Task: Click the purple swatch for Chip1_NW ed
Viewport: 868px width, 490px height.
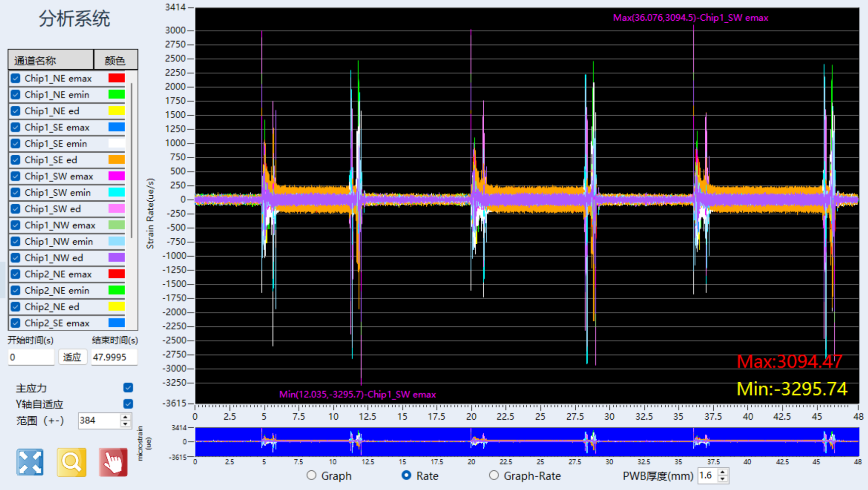Action: click(x=117, y=258)
